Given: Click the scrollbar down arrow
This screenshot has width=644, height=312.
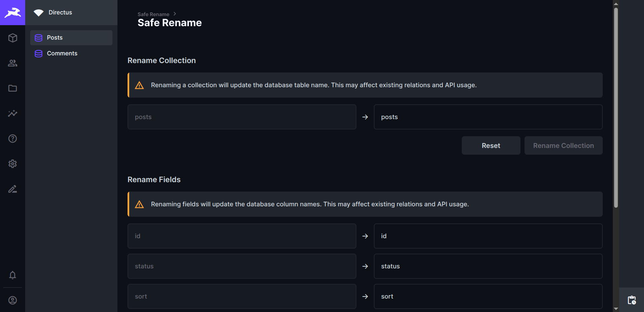Looking at the screenshot, I should tap(616, 309).
